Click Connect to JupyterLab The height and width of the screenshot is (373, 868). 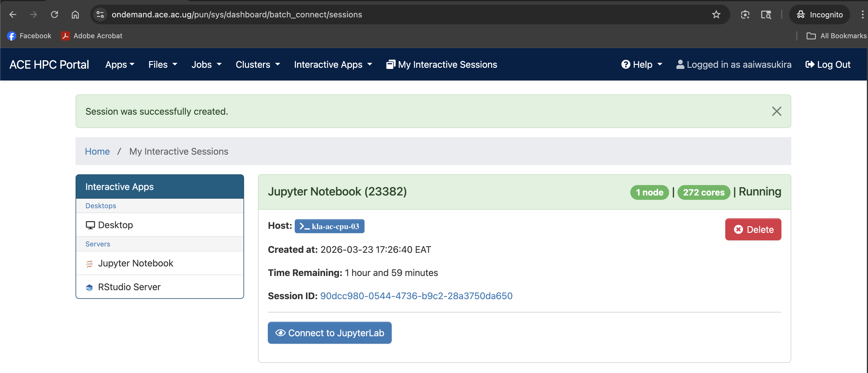(x=329, y=333)
